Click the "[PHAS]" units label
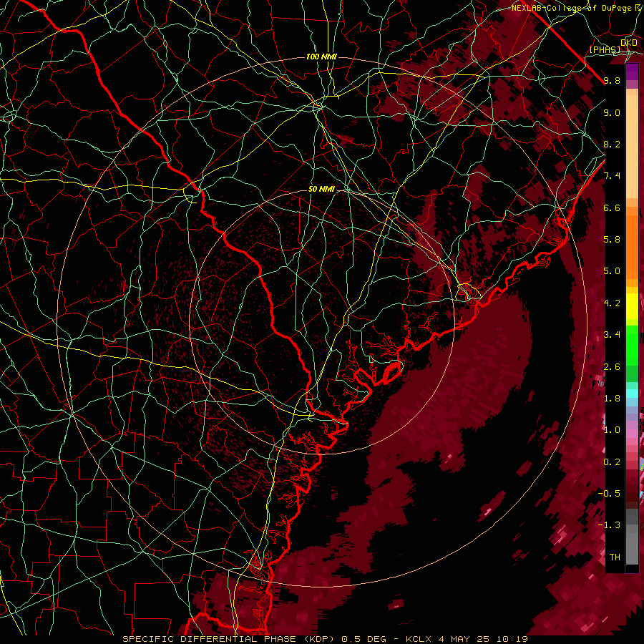Image resolution: width=644 pixels, height=644 pixels. 605,49
